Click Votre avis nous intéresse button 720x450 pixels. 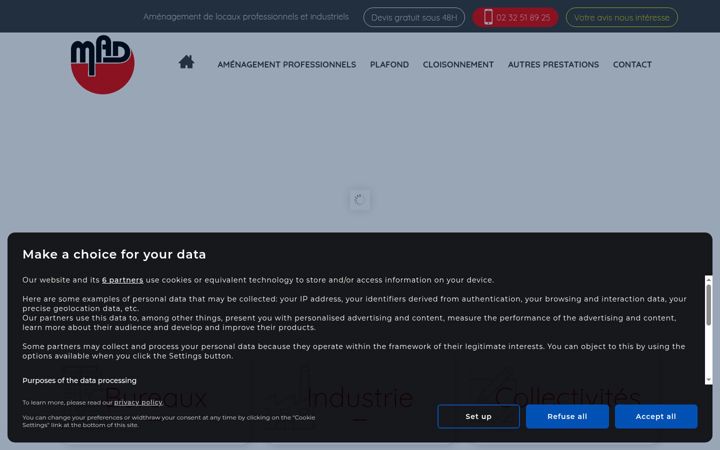point(622,17)
